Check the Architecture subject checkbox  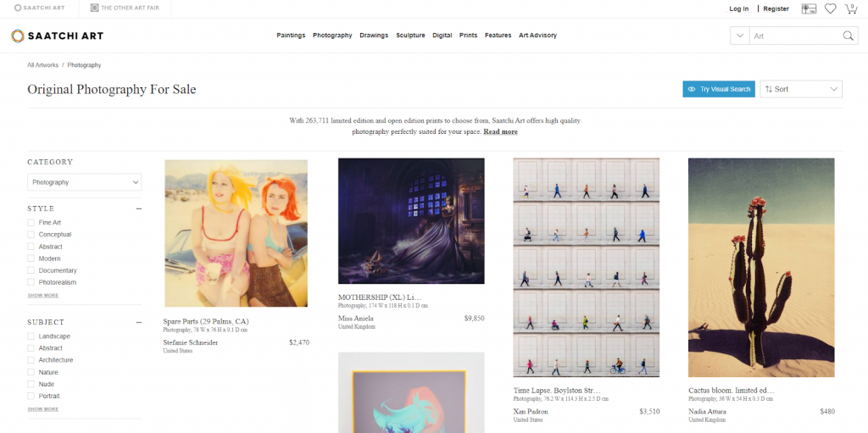click(31, 360)
